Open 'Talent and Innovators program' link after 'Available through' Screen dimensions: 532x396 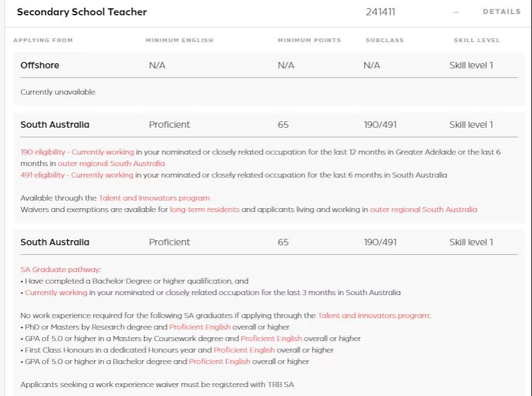point(154,198)
